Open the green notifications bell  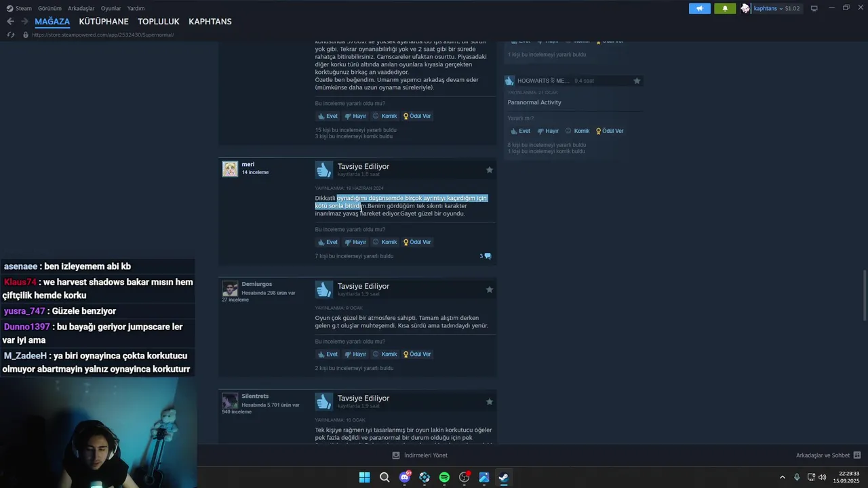click(x=725, y=8)
